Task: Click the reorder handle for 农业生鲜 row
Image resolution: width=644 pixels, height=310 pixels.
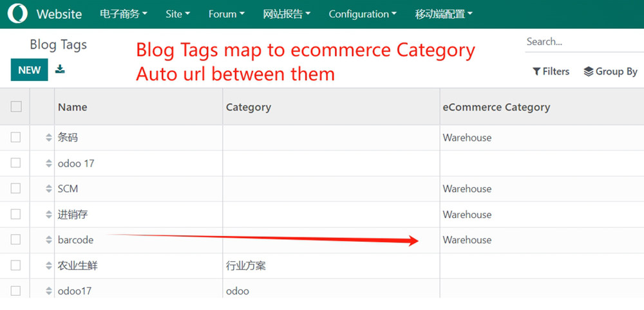Action: (49, 266)
